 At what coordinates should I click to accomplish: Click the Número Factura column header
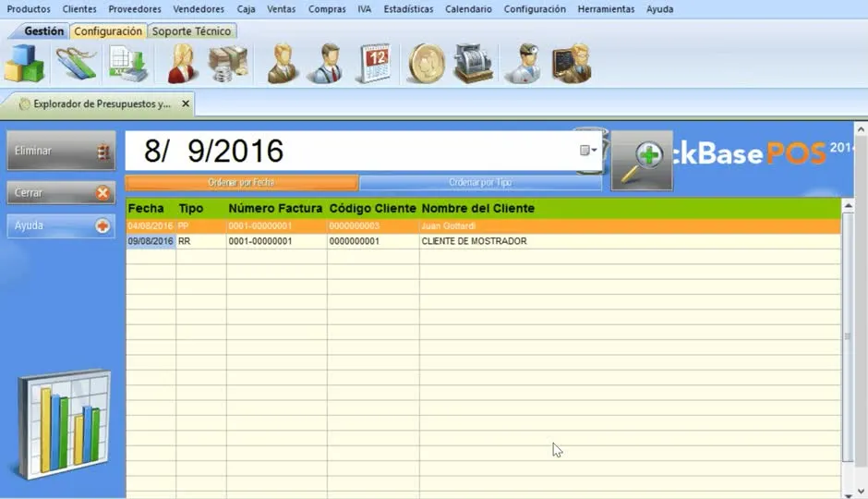tap(275, 208)
